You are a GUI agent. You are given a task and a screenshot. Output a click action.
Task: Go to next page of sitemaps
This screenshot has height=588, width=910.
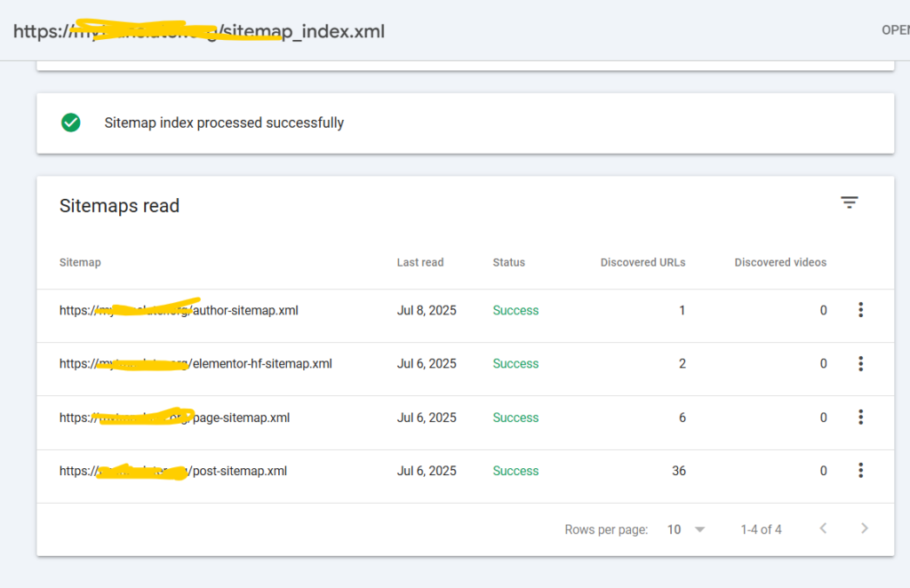click(x=864, y=528)
